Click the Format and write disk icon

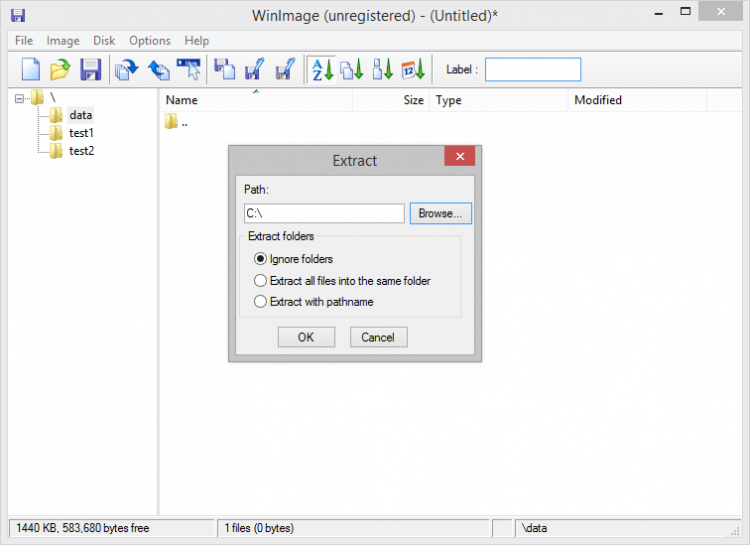[286, 70]
